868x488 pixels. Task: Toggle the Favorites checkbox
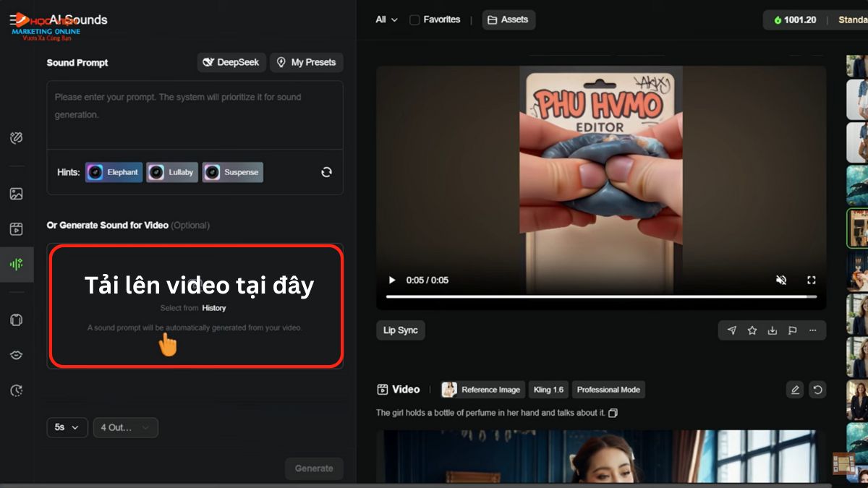tap(414, 20)
